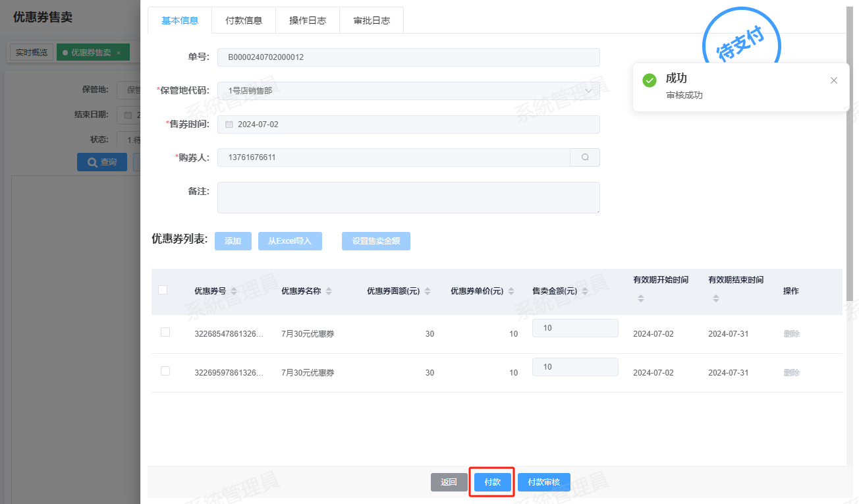Delete the coupon row 32269597861326…
This screenshot has width=859, height=504.
pos(792,373)
